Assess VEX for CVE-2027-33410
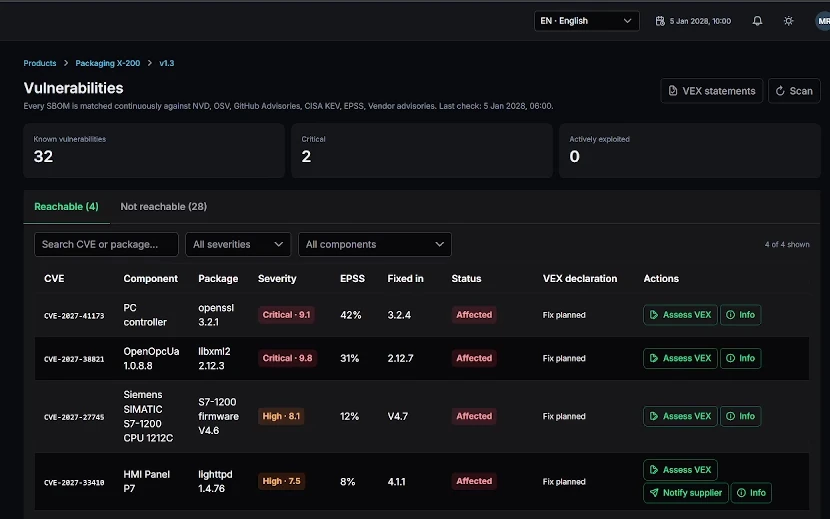The image size is (830, 519). pos(680,470)
